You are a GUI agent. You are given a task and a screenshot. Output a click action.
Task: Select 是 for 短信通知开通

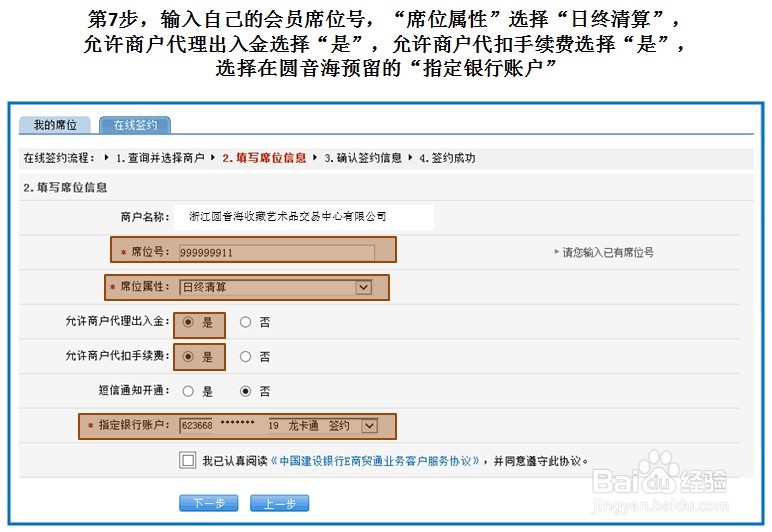pos(188,391)
